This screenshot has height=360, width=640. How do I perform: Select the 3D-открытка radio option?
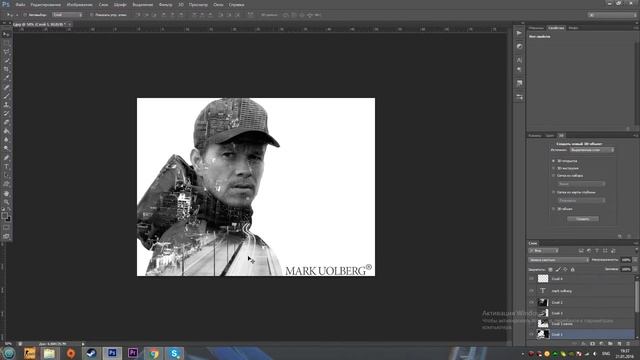554,161
